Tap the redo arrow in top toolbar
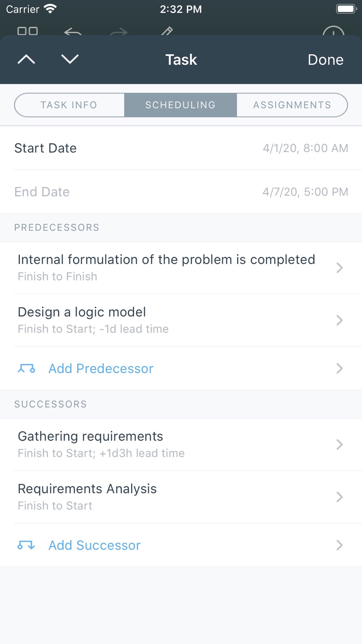The height and width of the screenshot is (644, 362). (119, 32)
